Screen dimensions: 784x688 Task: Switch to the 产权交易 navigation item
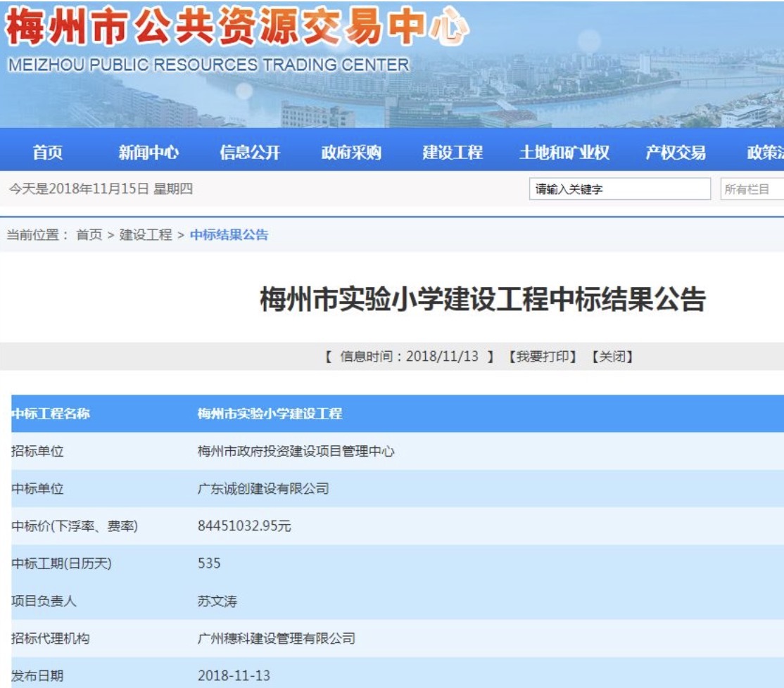[x=676, y=152]
